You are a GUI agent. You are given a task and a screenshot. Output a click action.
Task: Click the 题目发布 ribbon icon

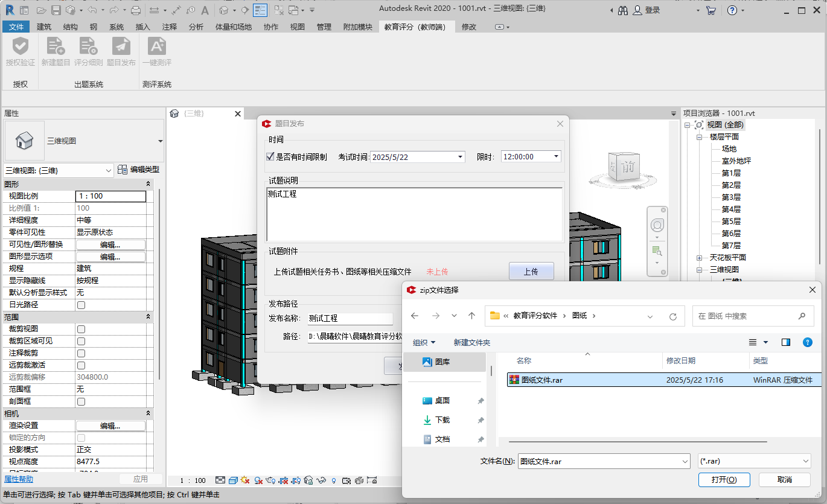pyautogui.click(x=121, y=46)
